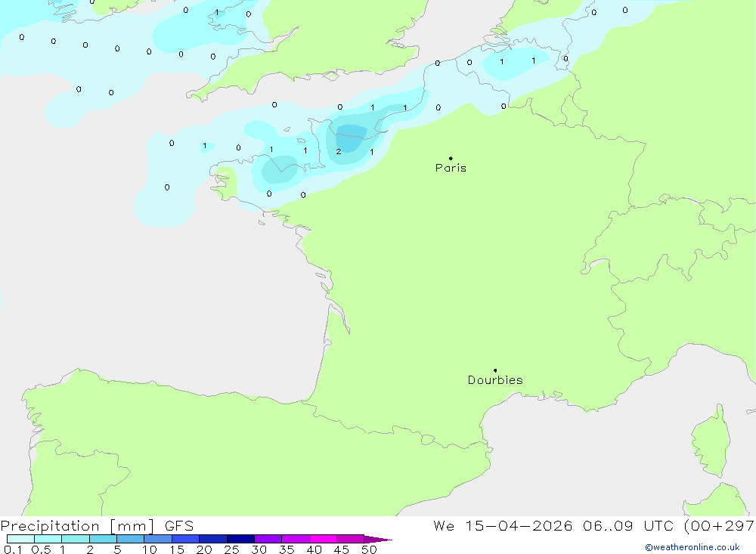This screenshot has height=554, width=756.
Task: Pick the 2–5 mm legend color swatch
Action: [x=103, y=539]
